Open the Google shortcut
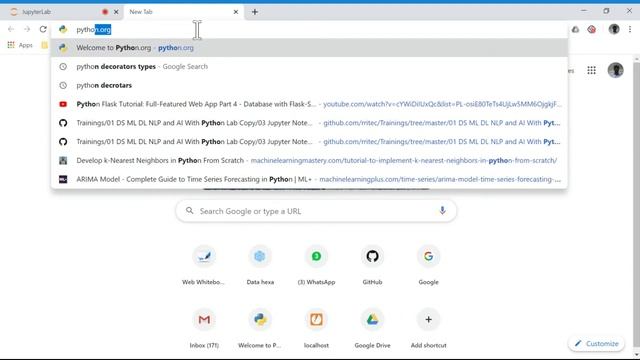This screenshot has height=360, width=640. (428, 264)
